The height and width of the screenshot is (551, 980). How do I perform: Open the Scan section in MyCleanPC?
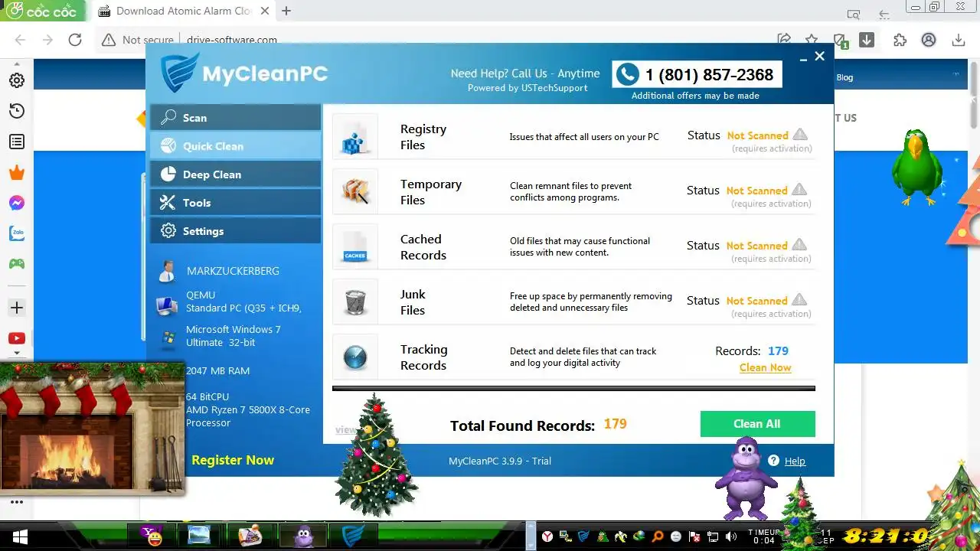(x=235, y=118)
